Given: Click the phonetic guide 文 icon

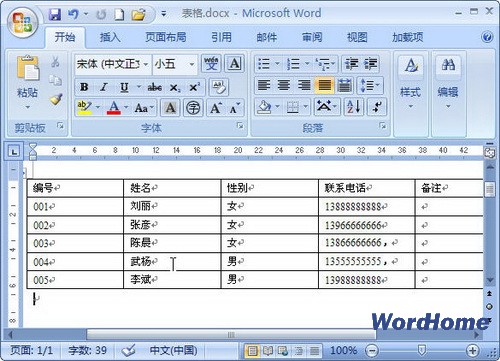Looking at the screenshot, I should point(211,63).
